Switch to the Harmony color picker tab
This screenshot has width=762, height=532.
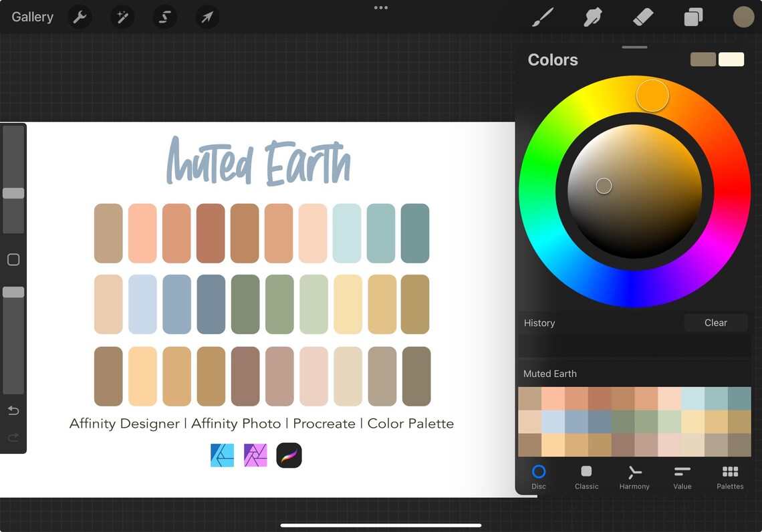click(x=634, y=477)
